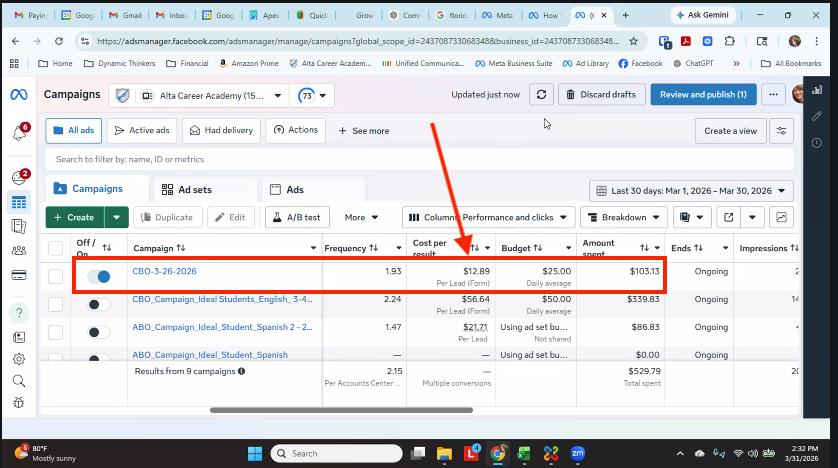Click the A/B test button
This screenshot has height=468, width=838.
(x=297, y=217)
